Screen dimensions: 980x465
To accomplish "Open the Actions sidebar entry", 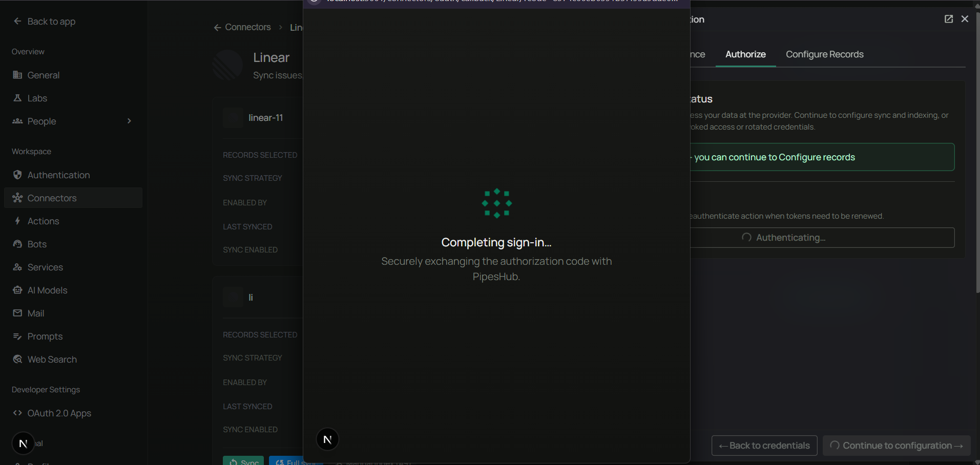I will pos(73,221).
